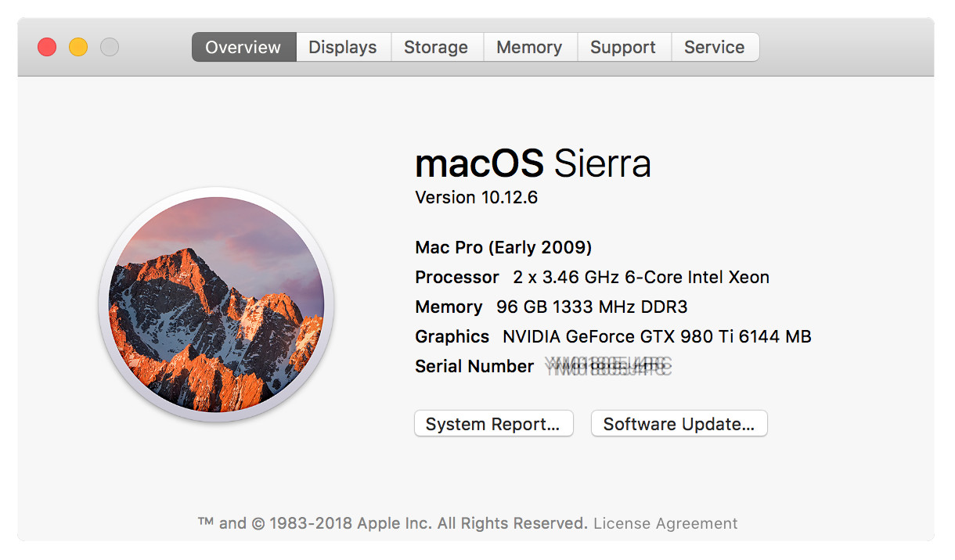Open the Memory tab
Screen dimensions: 955x560
point(530,47)
